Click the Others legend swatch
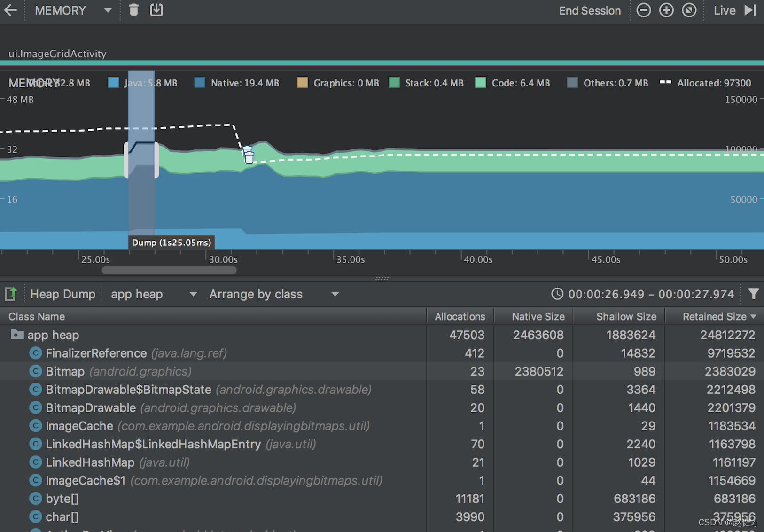The width and height of the screenshot is (764, 532). click(572, 83)
